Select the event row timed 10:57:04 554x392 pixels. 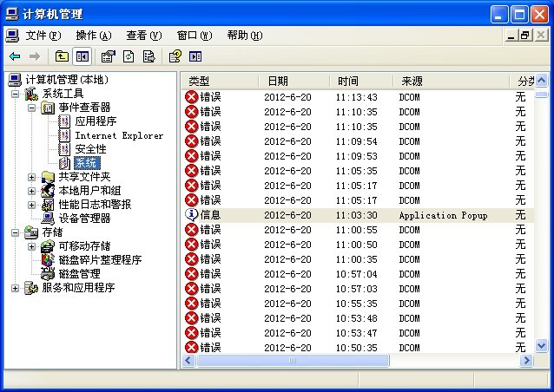coord(358,274)
